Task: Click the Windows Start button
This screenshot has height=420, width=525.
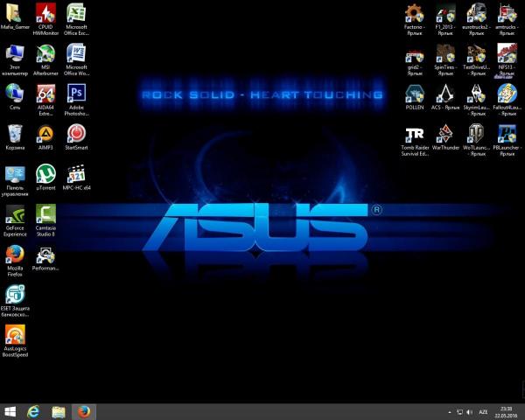Action: point(11,411)
